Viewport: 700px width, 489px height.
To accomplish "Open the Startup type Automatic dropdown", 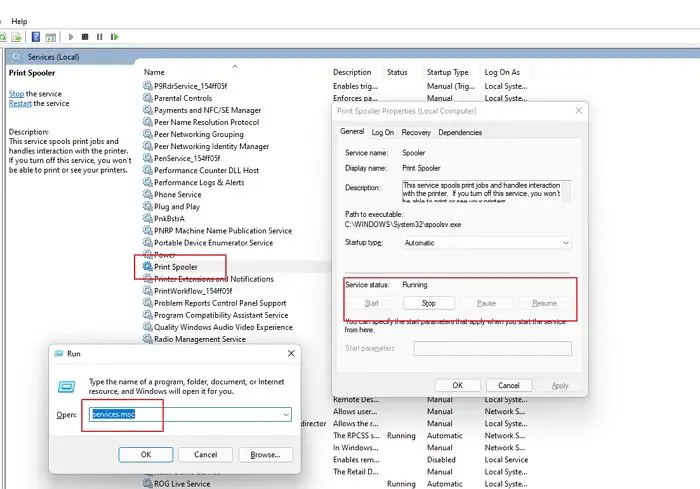I will point(487,243).
